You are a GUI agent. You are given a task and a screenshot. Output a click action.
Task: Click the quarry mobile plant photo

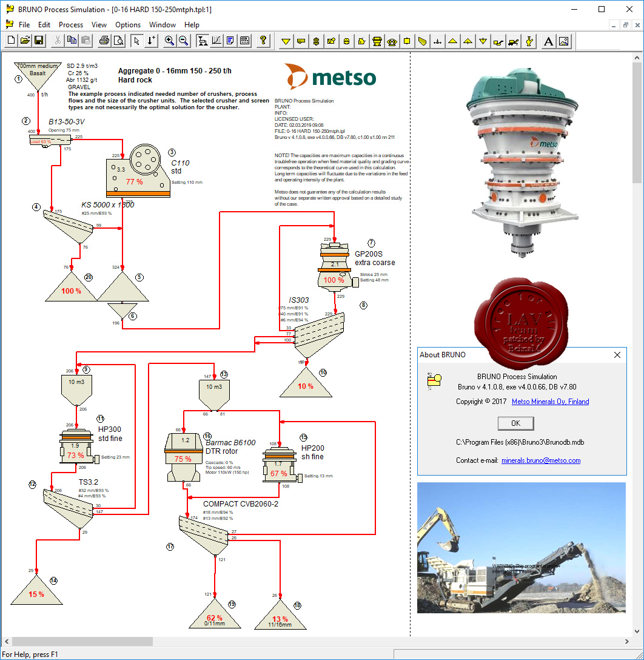(x=521, y=548)
